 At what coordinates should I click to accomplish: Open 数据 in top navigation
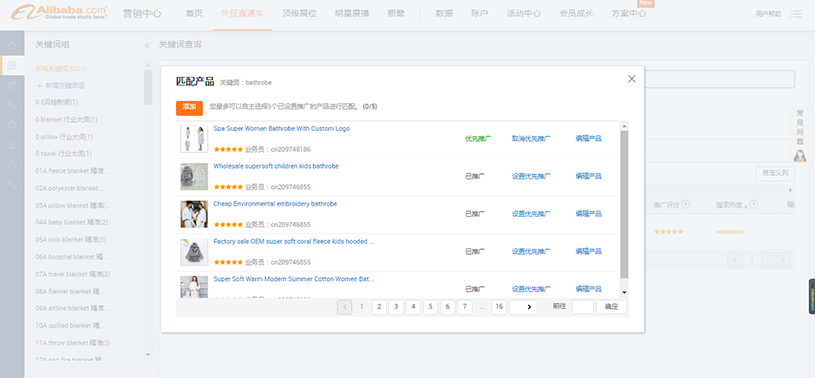coord(444,14)
